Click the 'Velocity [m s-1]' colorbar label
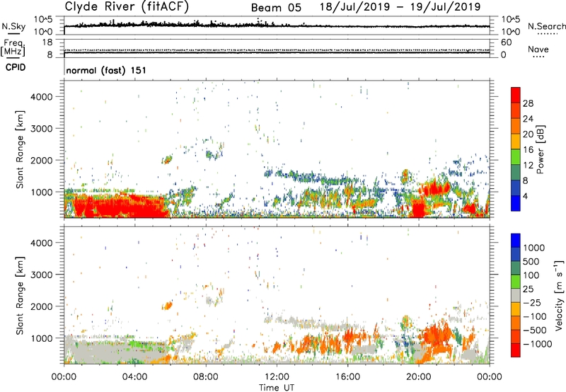The height and width of the screenshot is (392, 566). (559, 295)
